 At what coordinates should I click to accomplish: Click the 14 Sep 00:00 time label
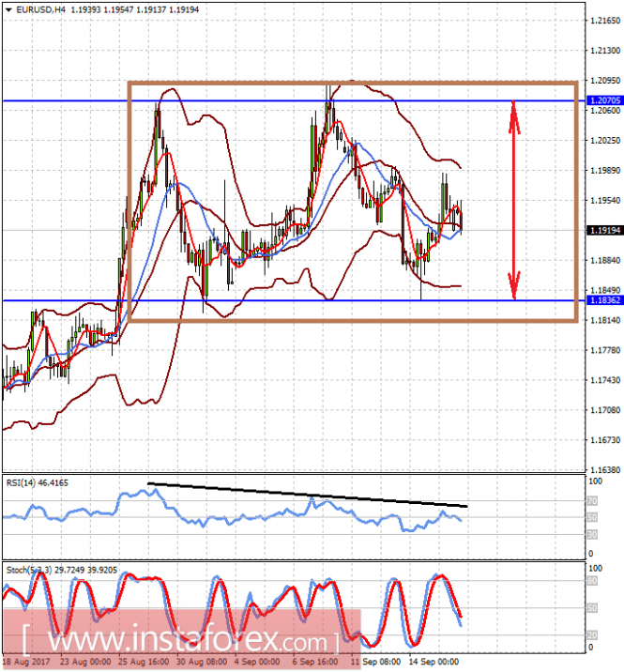[x=434, y=662]
